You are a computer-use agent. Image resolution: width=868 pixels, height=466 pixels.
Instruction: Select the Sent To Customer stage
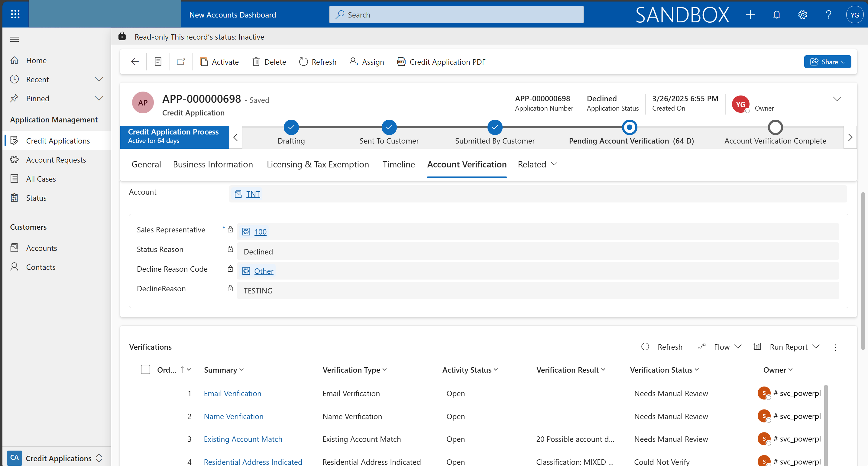click(389, 127)
